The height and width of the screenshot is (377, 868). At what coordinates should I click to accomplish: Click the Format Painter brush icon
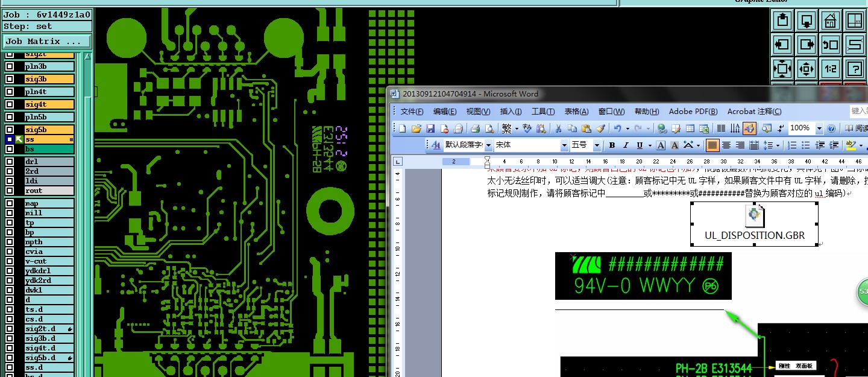tap(600, 128)
